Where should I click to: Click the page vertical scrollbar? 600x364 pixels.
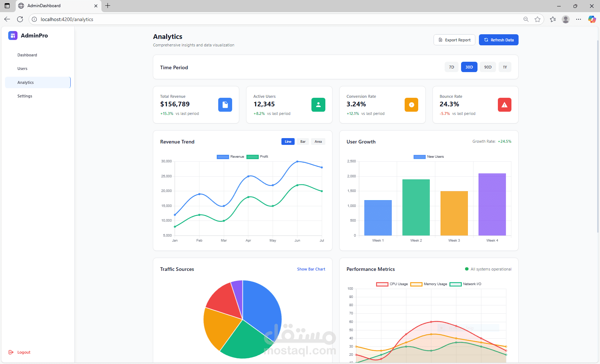pyautogui.click(x=598, y=136)
